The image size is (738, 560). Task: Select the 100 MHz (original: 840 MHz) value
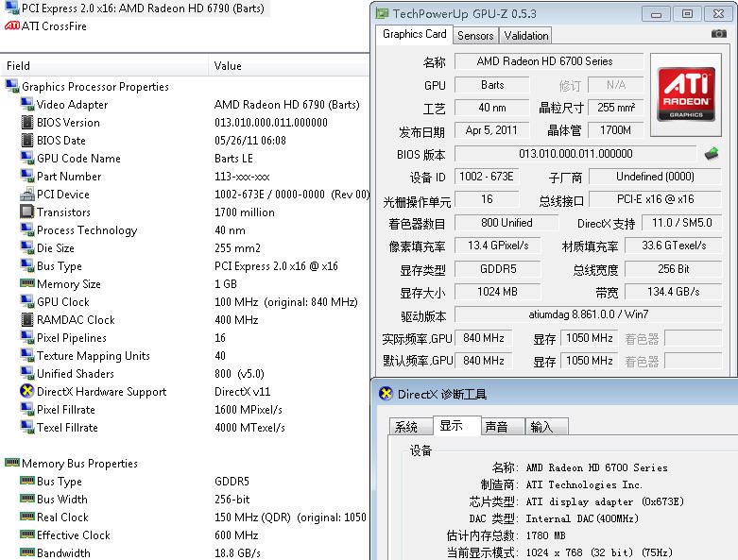point(286,302)
